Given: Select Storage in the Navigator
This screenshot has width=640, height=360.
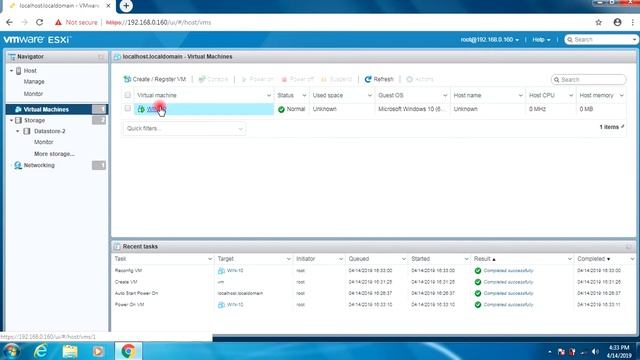Looking at the screenshot, I should [34, 120].
